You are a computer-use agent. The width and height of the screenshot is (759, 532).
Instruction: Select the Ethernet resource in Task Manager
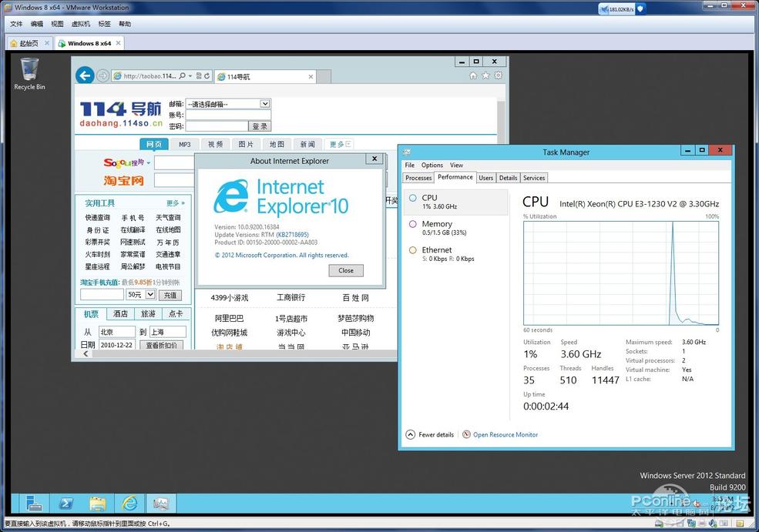(455, 254)
